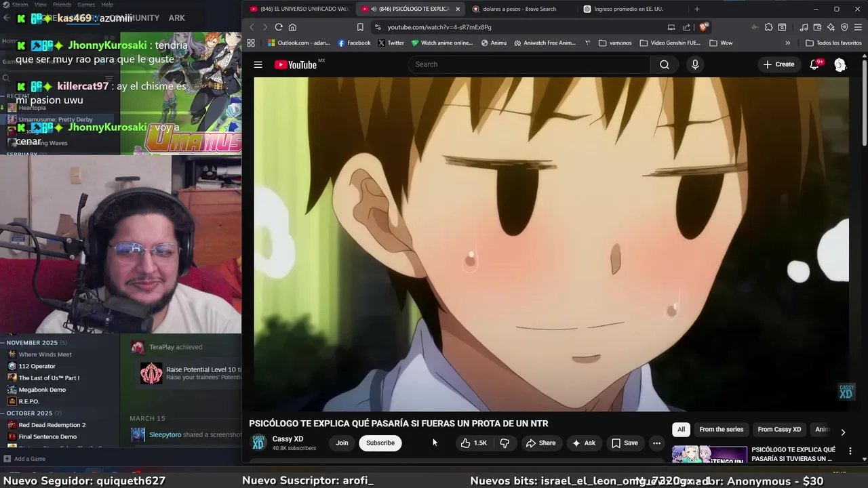Open the playlist music note toolbar icon
The image size is (868, 488).
point(804,27)
